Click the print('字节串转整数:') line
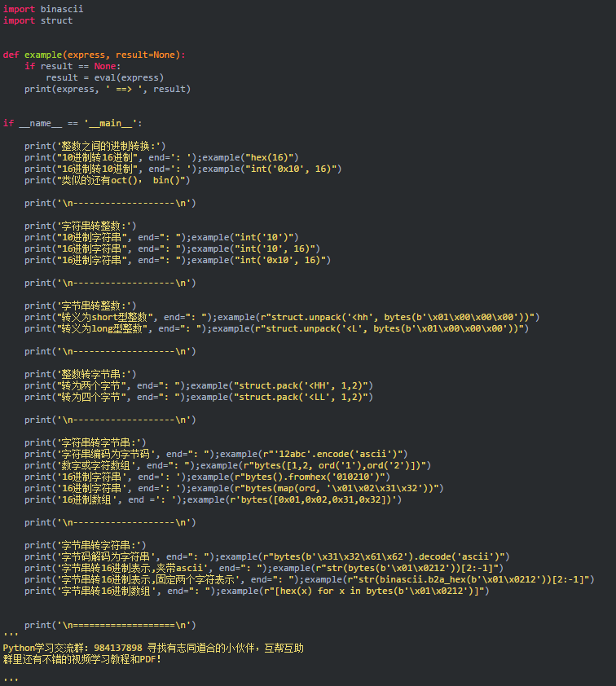The image size is (616, 686). coord(81,306)
